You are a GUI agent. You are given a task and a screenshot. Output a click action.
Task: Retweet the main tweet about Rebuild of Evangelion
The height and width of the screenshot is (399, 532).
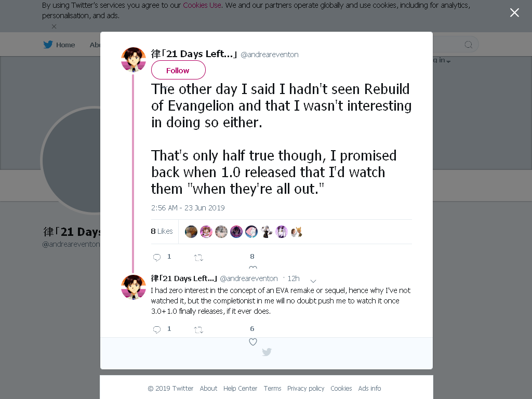[x=198, y=258]
